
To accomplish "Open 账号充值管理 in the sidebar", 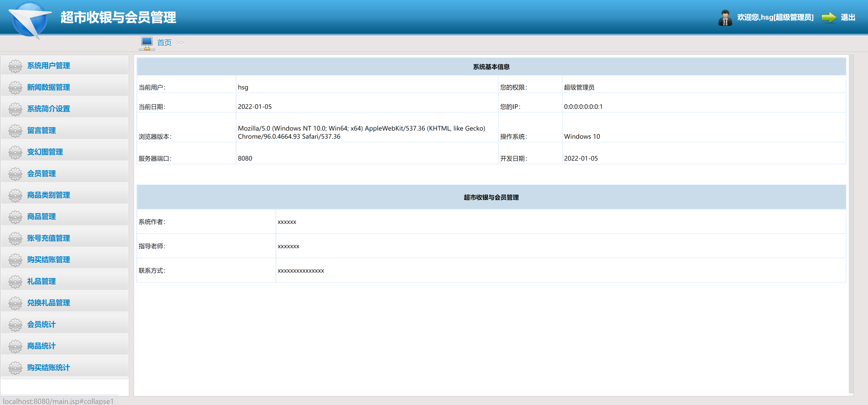I will [x=49, y=238].
